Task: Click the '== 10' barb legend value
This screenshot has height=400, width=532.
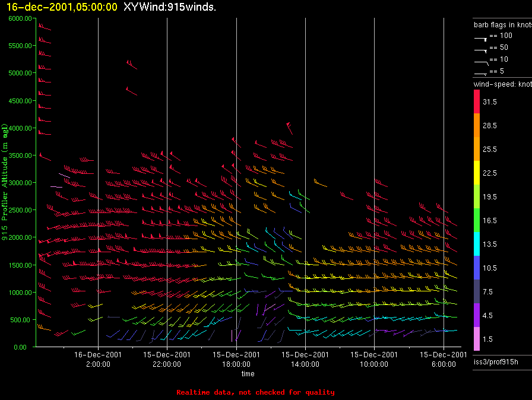Action: click(x=499, y=59)
